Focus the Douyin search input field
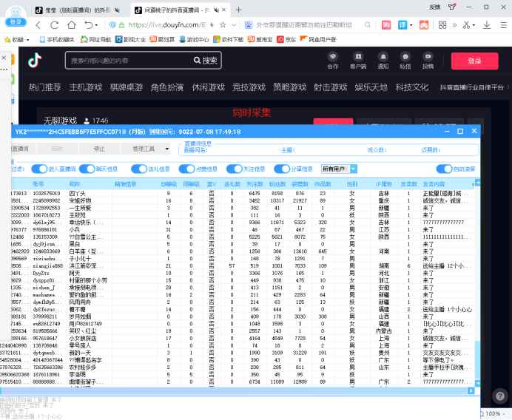 pyautogui.click(x=129, y=61)
